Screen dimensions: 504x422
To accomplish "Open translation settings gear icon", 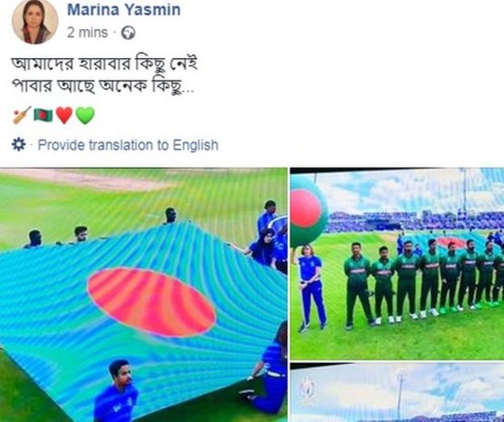I will coord(19,144).
